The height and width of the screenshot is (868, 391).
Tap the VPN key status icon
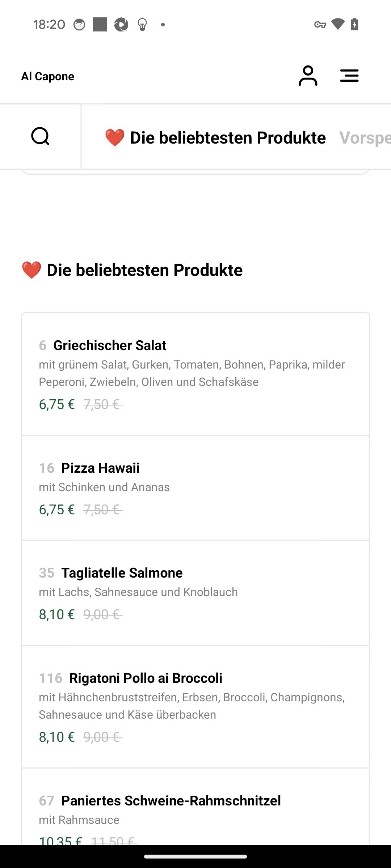pos(320,25)
